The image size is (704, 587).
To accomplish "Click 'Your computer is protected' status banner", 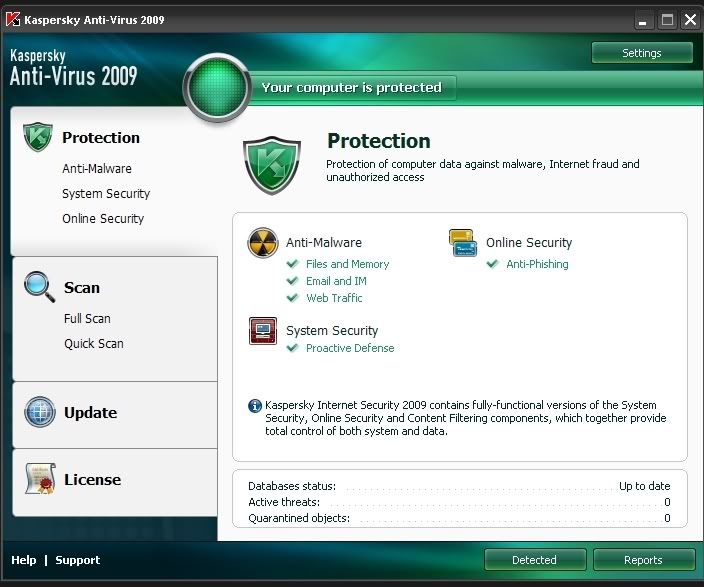I will tap(352, 88).
